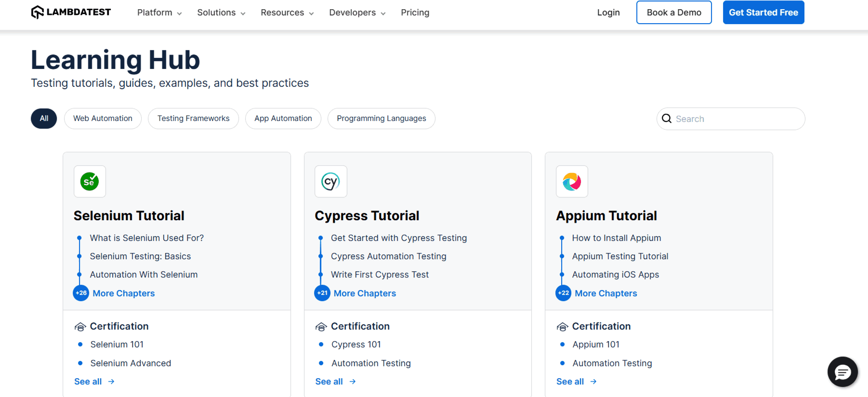This screenshot has height=397, width=868.
Task: Open 'Selenium Testing: Basics' chapter
Action: click(140, 256)
